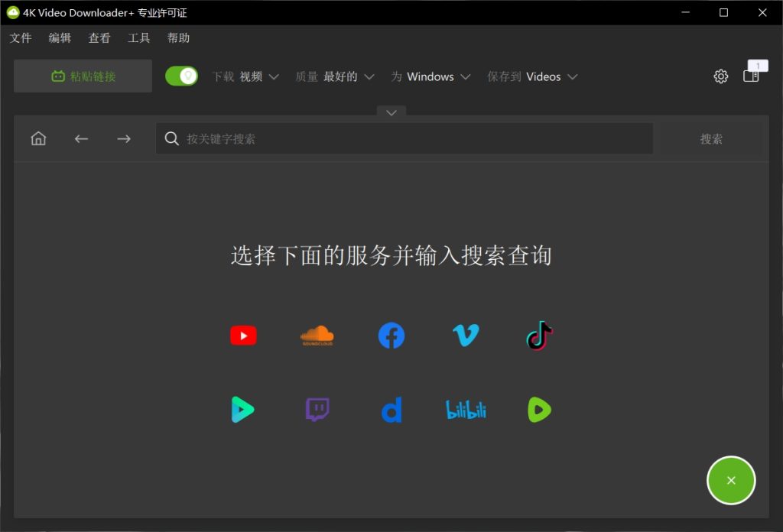This screenshot has width=783, height=532.
Task: Select the SoundCloud service icon
Action: (317, 335)
